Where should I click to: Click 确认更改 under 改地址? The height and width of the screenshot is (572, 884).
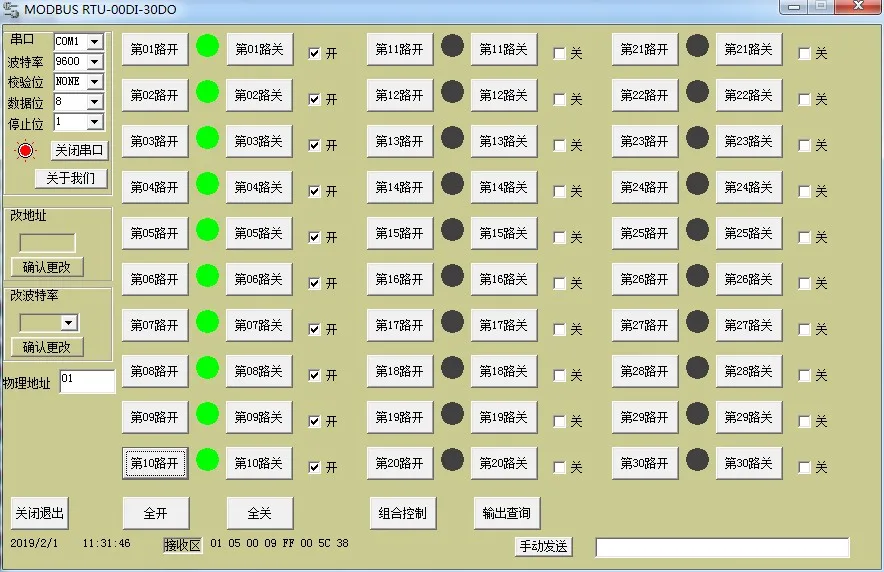click(x=47, y=267)
